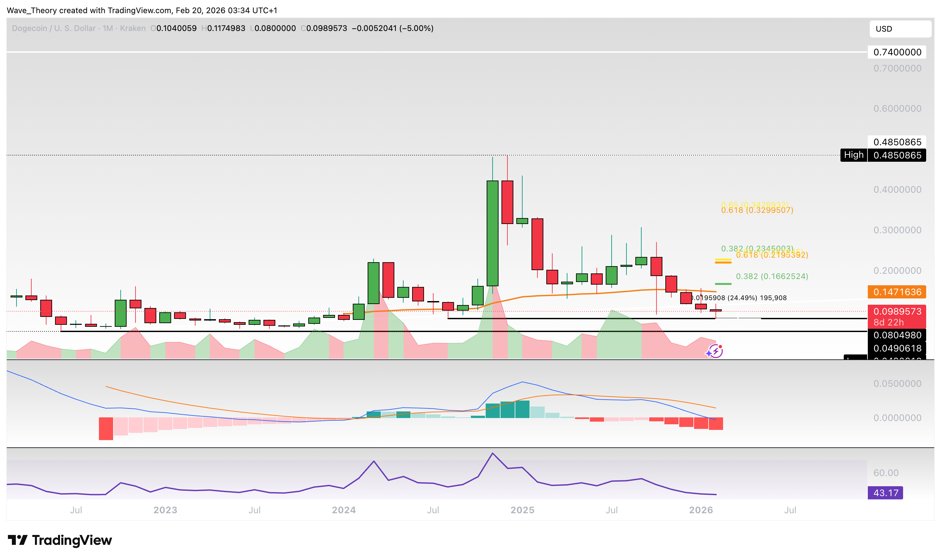Open the USD currency selector

pos(900,29)
